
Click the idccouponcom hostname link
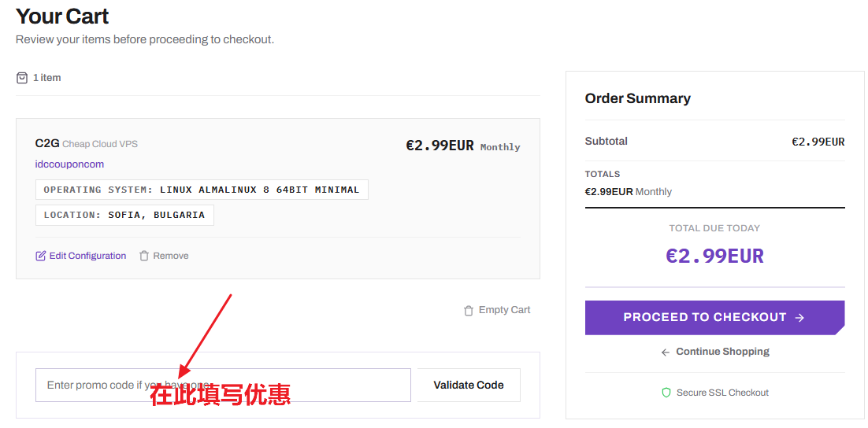69,164
